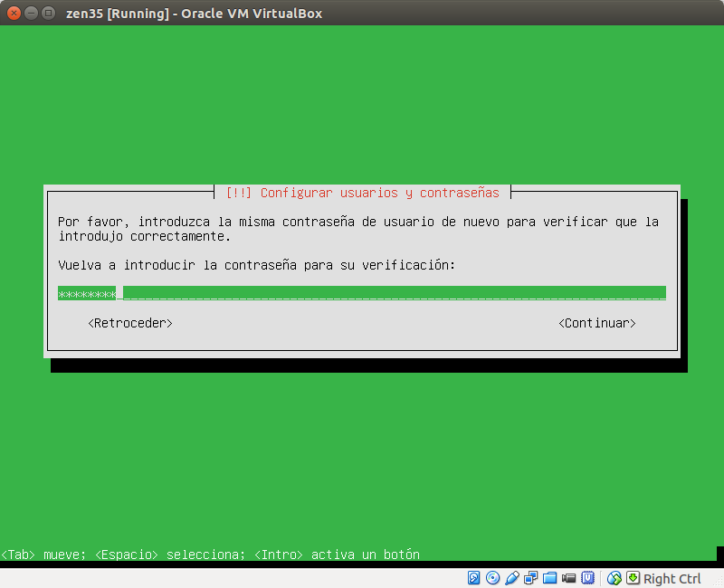The height and width of the screenshot is (588, 724).
Task: Click the masked password asterisks
Action: pyautogui.click(x=87, y=292)
